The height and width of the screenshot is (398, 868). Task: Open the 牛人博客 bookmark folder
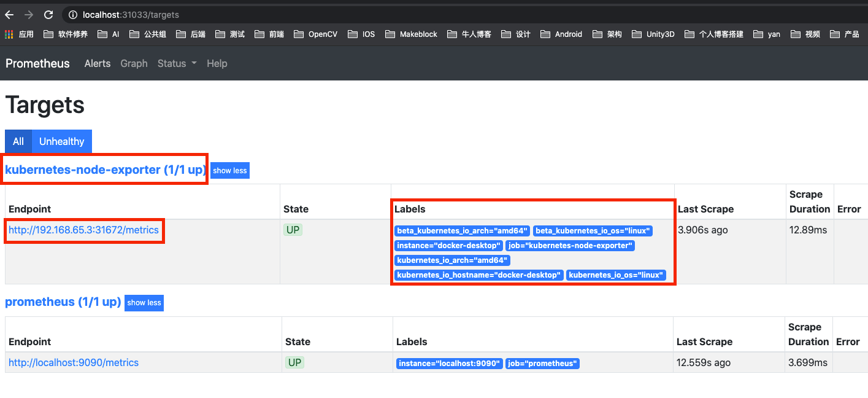click(x=469, y=34)
